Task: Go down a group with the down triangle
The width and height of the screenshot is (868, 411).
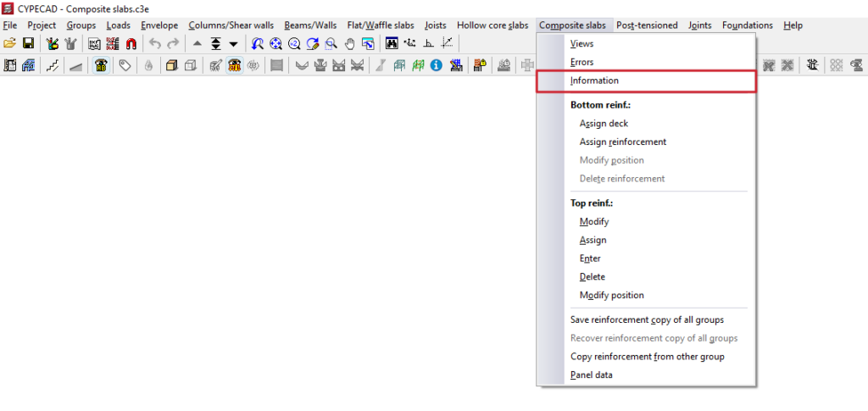Action: pyautogui.click(x=233, y=44)
